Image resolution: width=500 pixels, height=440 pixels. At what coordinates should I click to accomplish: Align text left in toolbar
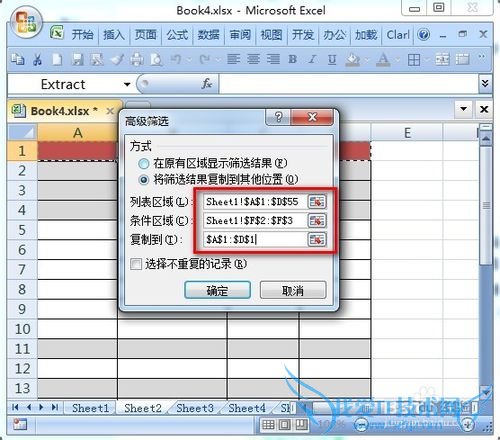pos(233,60)
